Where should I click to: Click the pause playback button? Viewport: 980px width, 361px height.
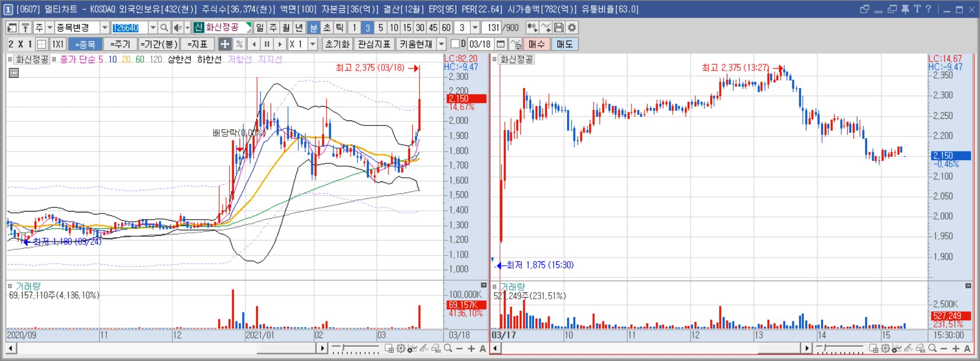266,44
